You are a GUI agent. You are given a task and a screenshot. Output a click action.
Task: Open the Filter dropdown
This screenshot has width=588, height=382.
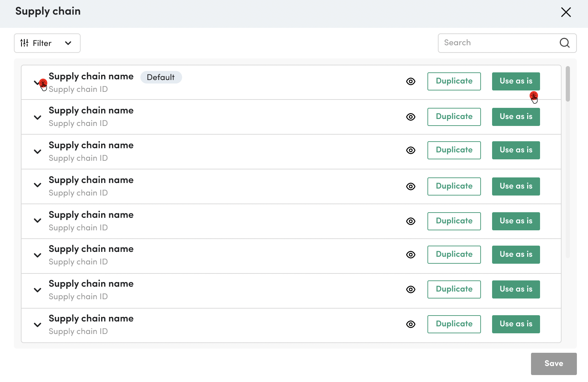click(x=47, y=43)
